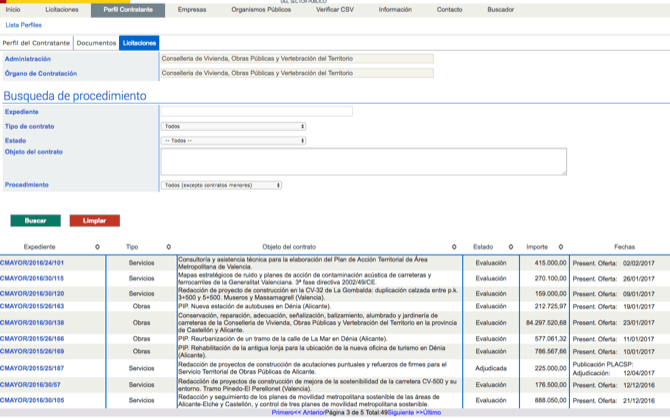Viewport: 670px width, 419px height.
Task: Open the Empresas menu
Action: 192,9
